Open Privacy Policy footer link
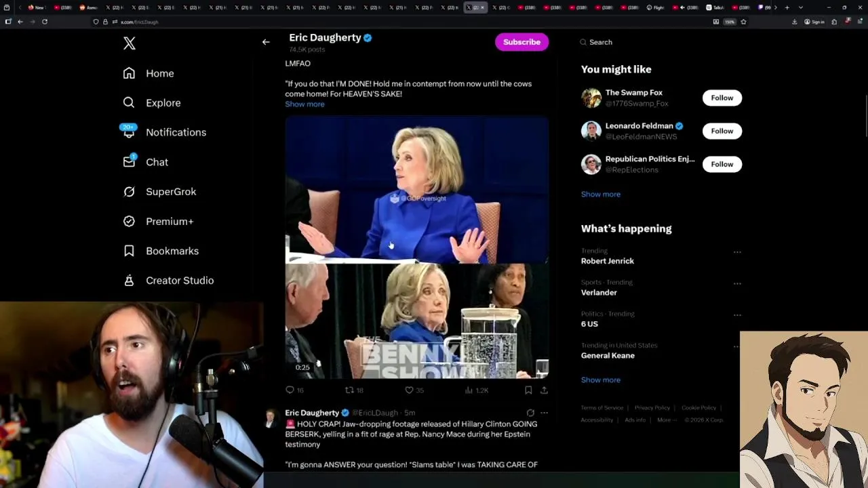This screenshot has height=488, width=868. [652, 408]
